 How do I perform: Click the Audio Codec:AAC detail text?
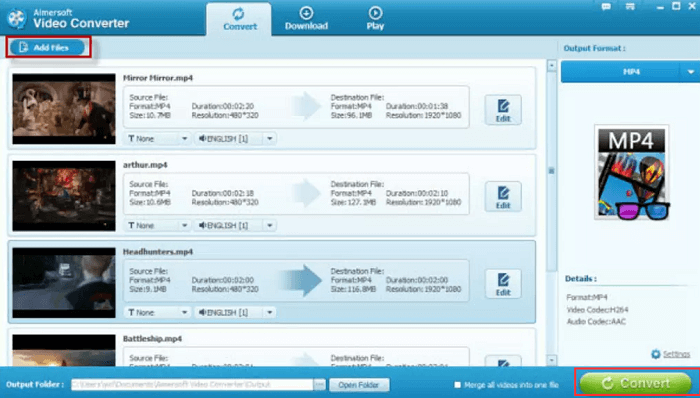click(596, 322)
